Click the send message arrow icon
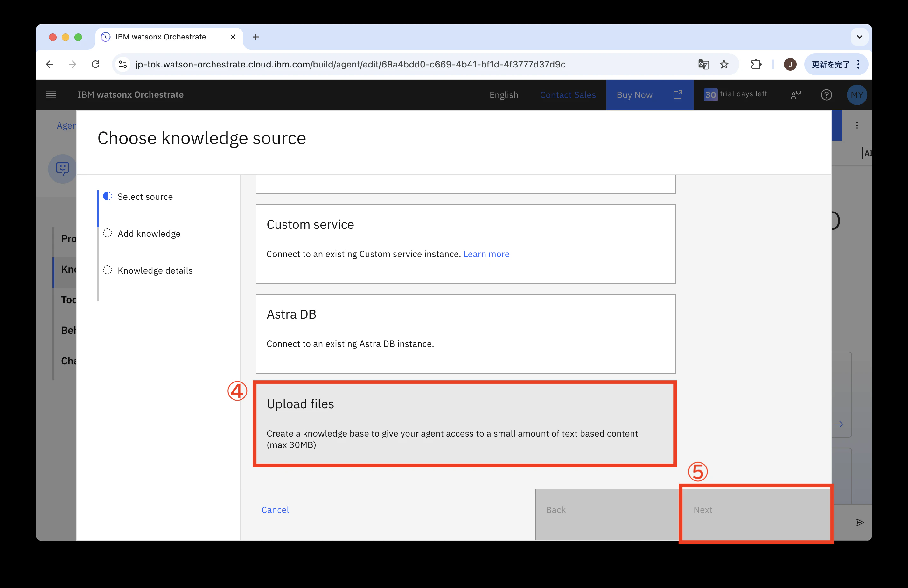 (x=860, y=522)
